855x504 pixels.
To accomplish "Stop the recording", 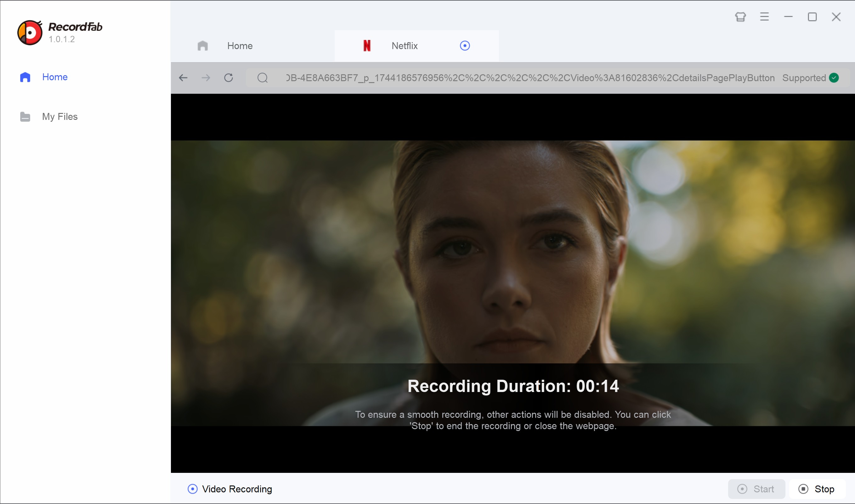I will 817,489.
